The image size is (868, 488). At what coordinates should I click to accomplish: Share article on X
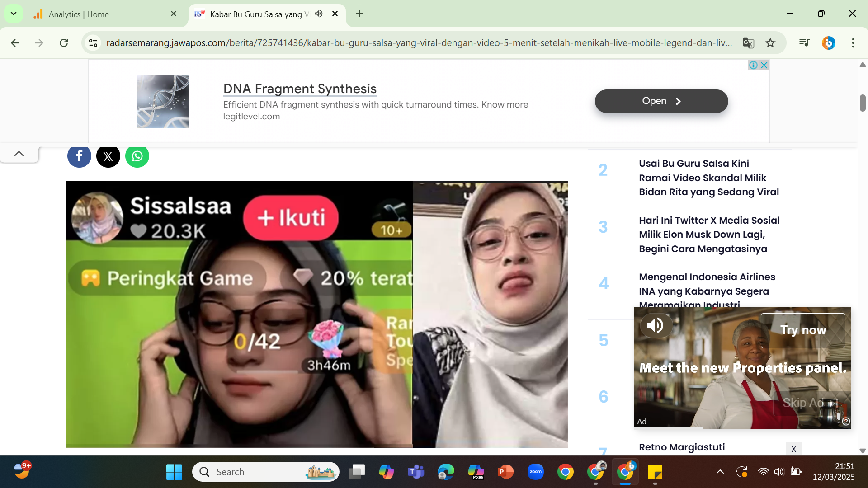(x=108, y=156)
